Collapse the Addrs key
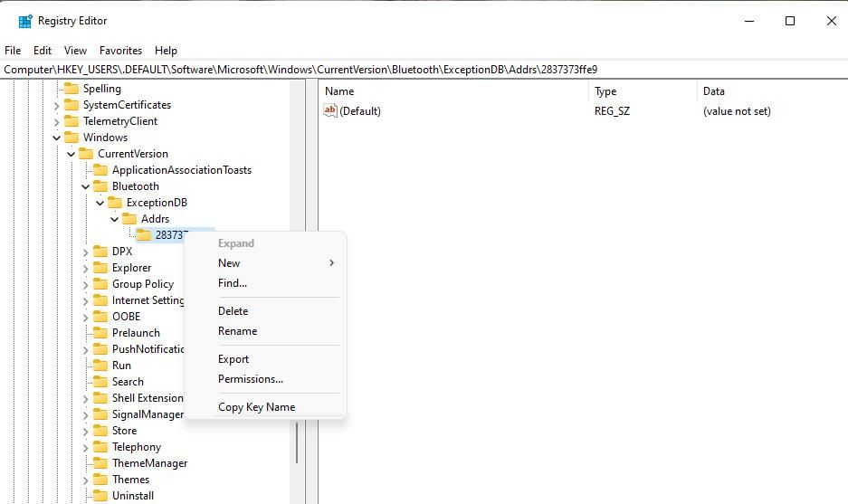This screenshot has height=504, width=848. tap(115, 219)
